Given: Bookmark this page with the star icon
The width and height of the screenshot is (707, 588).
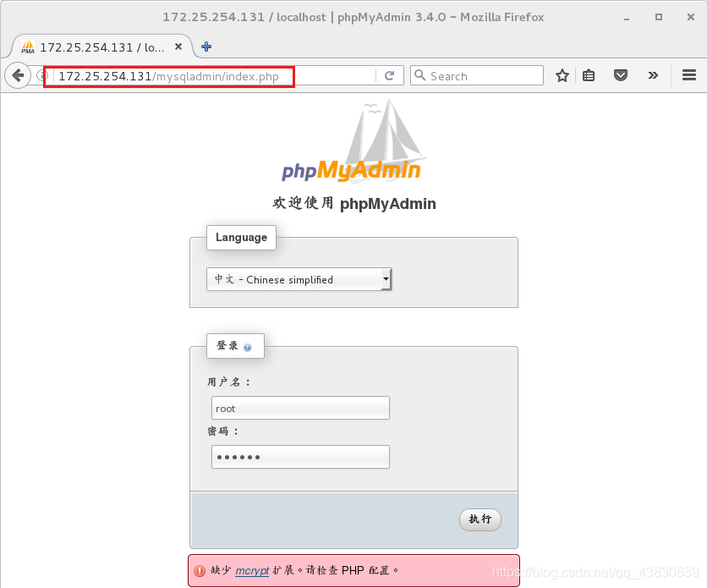Looking at the screenshot, I should point(562,75).
